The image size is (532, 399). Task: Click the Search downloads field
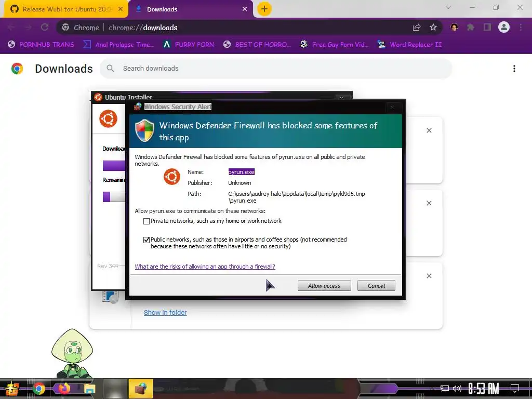click(275, 69)
